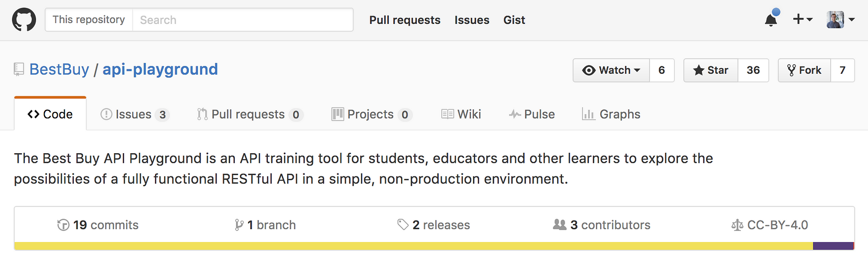Screen dimensions: 868x260
Task: Switch to the Projects tab
Action: coord(372,114)
